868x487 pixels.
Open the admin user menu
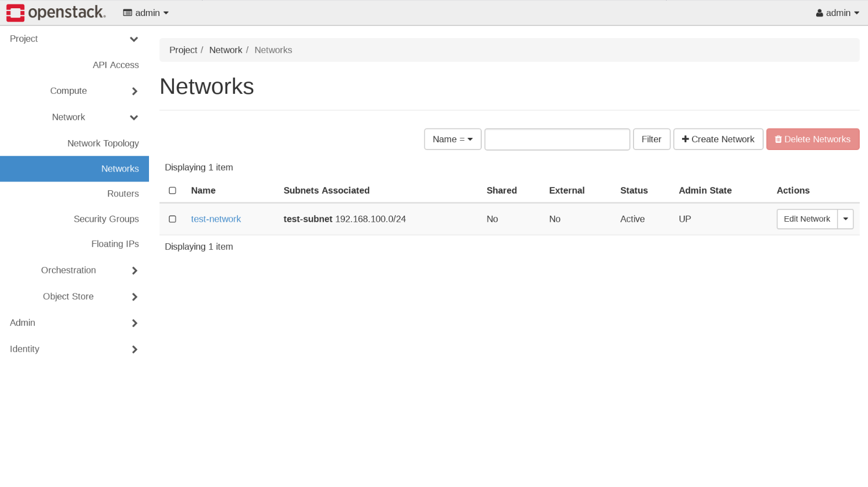[x=837, y=13]
